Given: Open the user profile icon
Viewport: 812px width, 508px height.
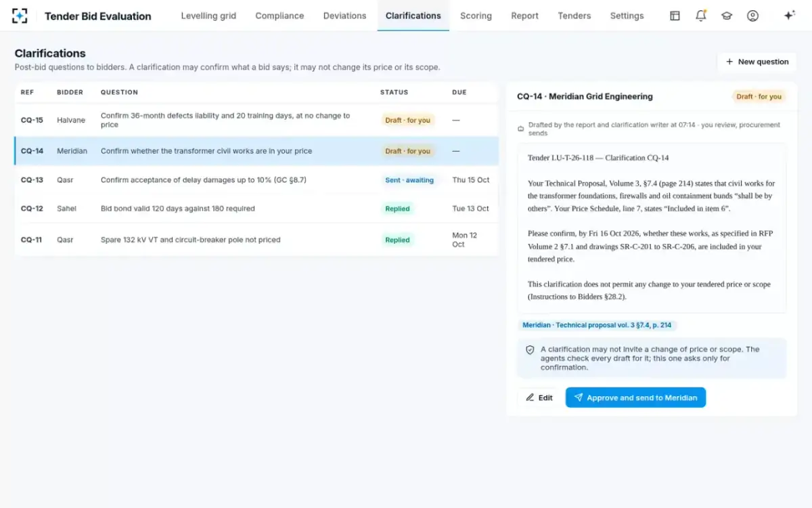Looking at the screenshot, I should (x=752, y=16).
